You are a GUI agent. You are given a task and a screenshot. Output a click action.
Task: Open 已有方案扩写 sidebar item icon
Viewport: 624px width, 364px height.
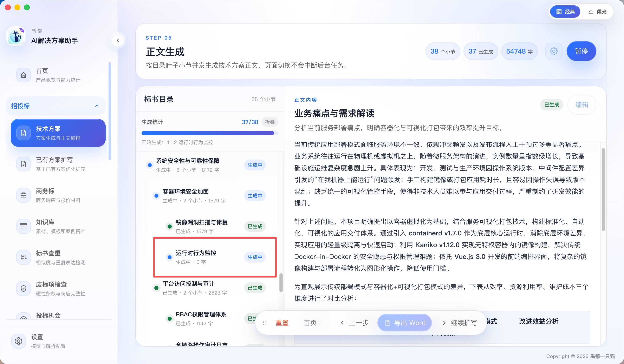pyautogui.click(x=24, y=164)
